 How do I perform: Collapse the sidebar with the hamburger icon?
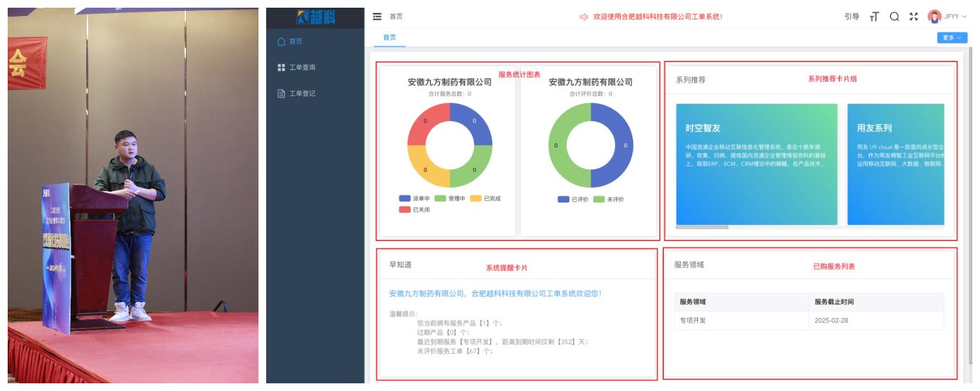[377, 17]
